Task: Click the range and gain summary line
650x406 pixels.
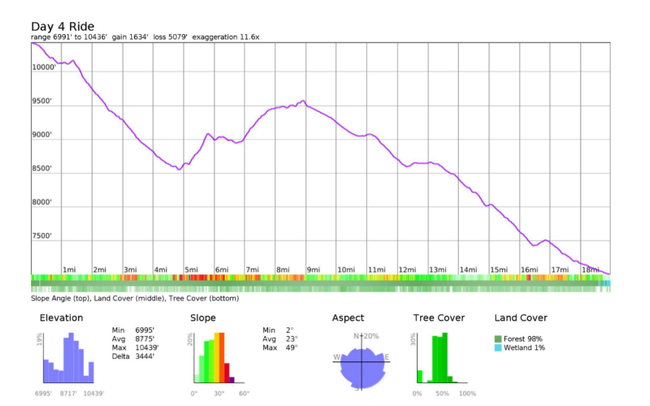Action: (145, 37)
